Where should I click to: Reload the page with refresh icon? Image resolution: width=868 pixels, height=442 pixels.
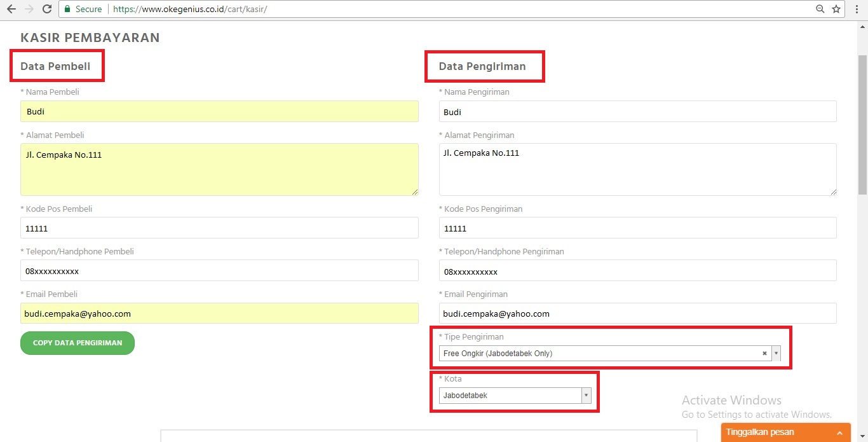pos(46,9)
